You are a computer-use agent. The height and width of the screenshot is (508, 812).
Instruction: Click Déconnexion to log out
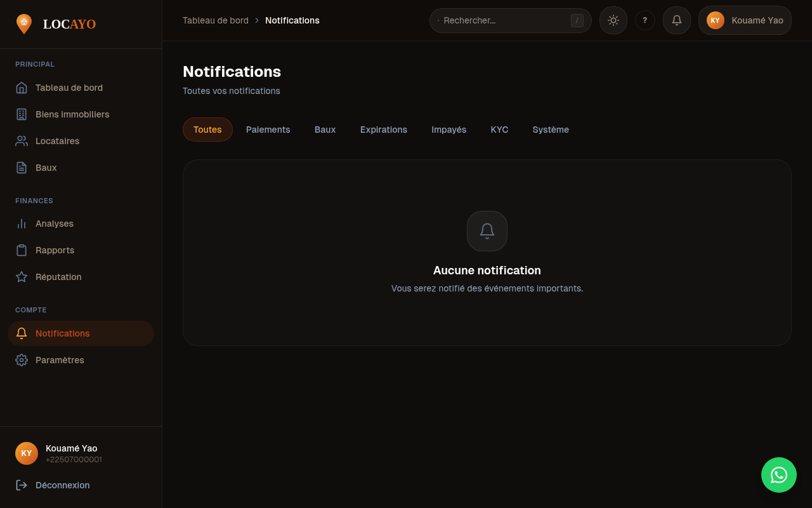62,485
